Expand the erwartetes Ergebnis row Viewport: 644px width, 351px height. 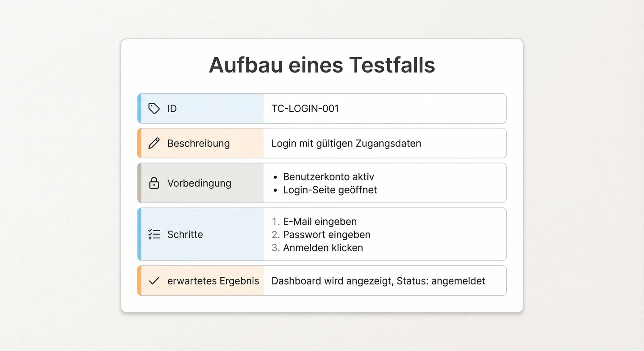[x=322, y=280]
